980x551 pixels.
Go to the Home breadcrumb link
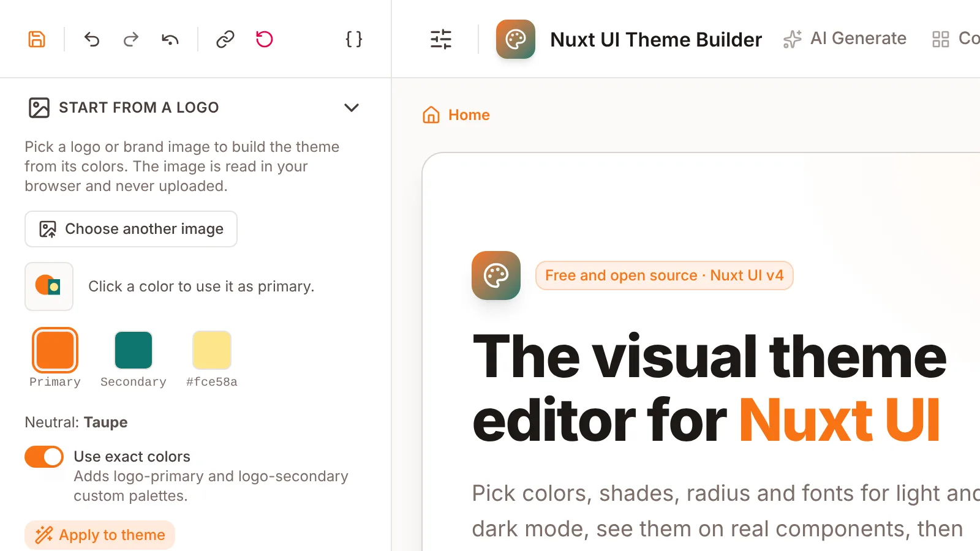coord(469,115)
